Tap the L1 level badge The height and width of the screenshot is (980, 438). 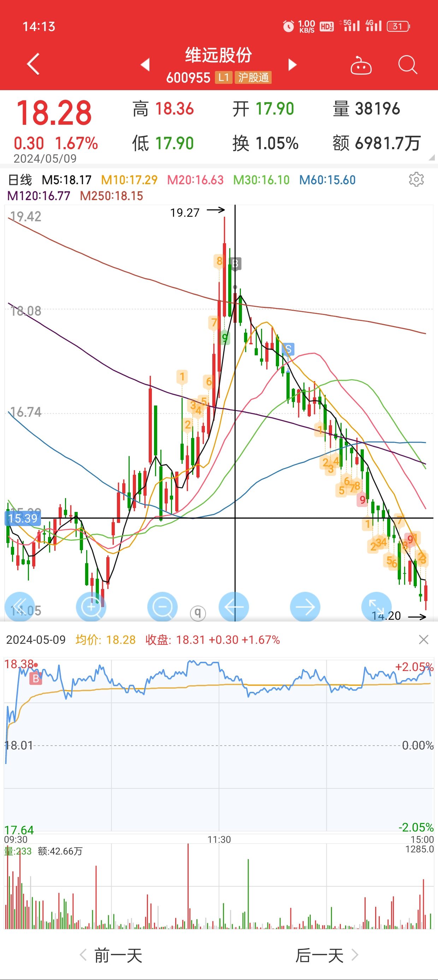tap(224, 78)
